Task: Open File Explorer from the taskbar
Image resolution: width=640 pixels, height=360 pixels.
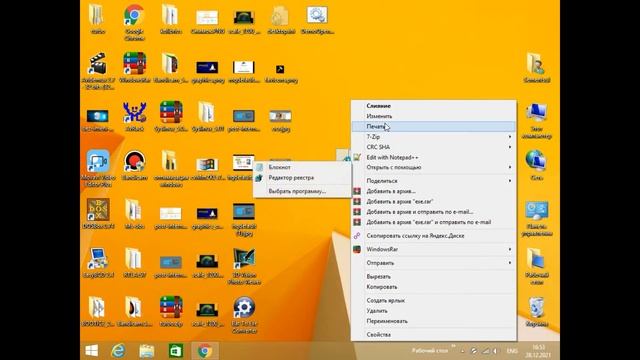Action: click(x=147, y=351)
